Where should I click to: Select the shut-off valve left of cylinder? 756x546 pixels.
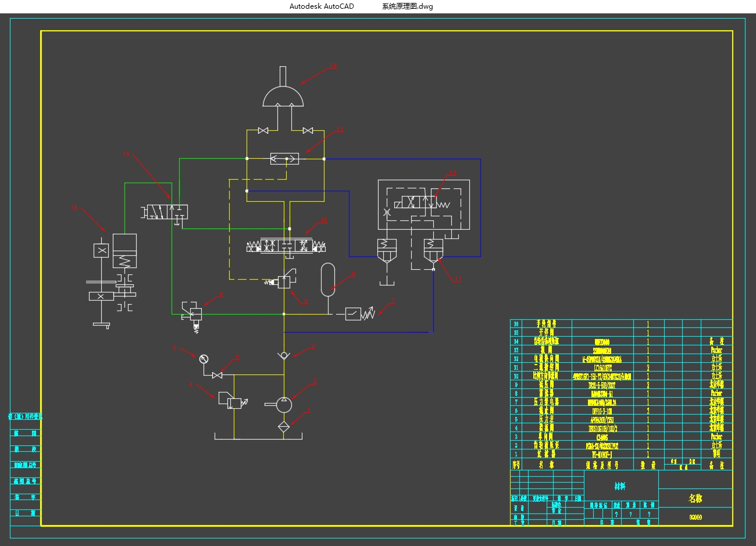(263, 131)
